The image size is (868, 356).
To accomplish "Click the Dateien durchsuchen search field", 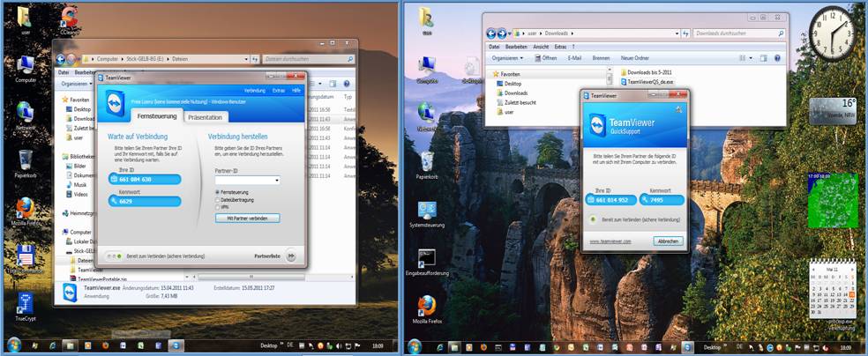I will click(x=309, y=58).
